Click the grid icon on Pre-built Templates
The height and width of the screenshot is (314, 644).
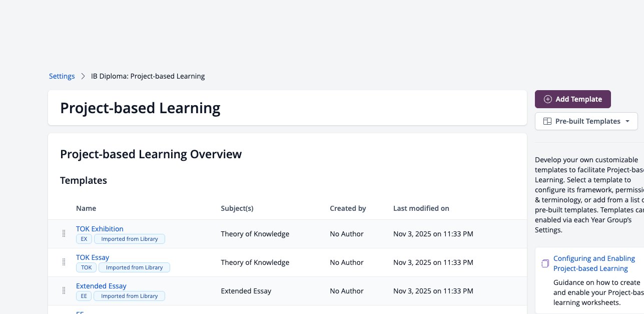[x=547, y=121]
